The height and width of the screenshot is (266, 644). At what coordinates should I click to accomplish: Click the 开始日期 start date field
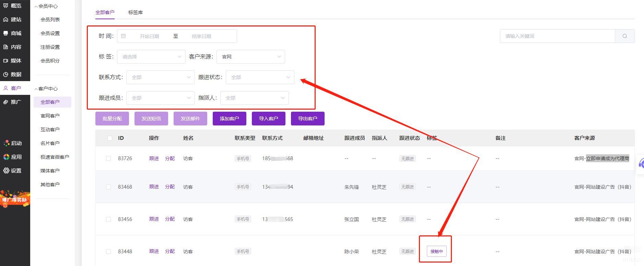click(149, 36)
